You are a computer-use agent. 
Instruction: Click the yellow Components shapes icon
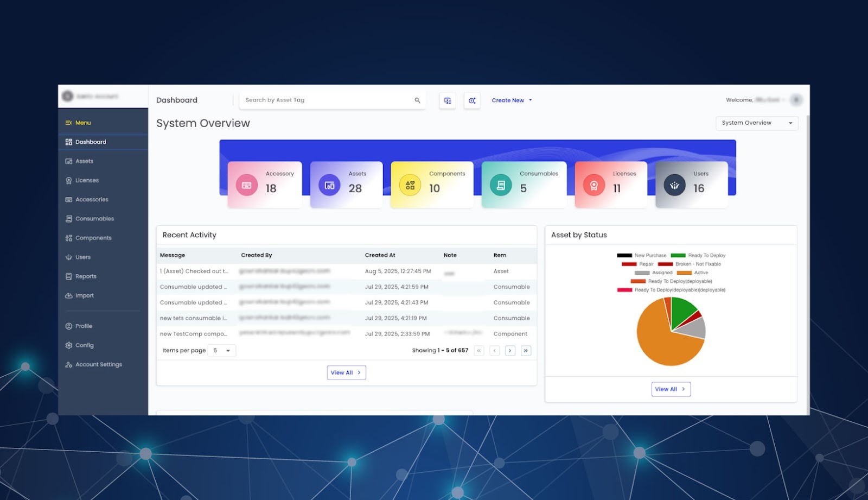(x=410, y=185)
